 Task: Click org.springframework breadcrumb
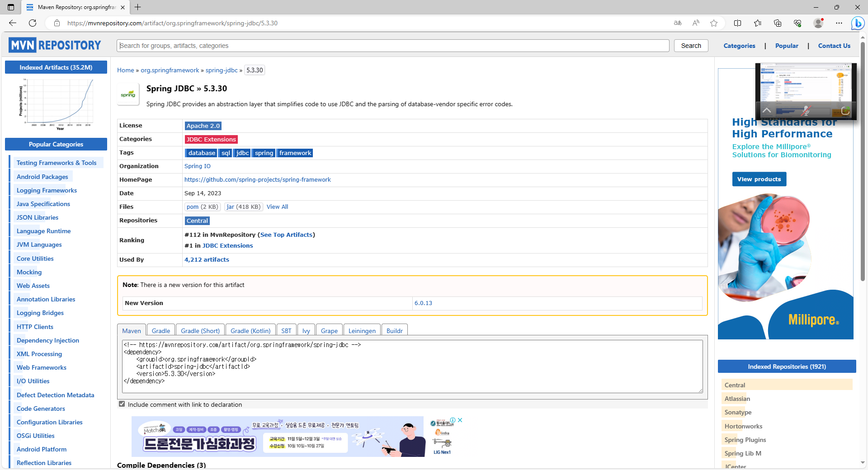(x=170, y=70)
